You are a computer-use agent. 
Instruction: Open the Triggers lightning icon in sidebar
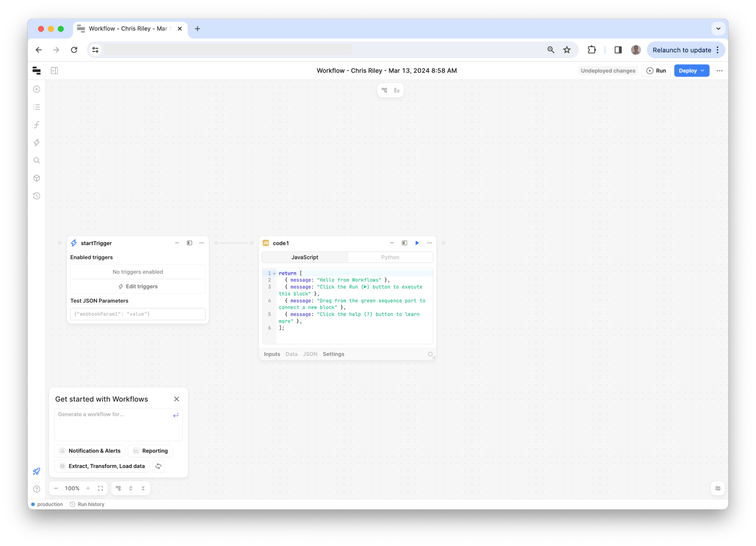pyautogui.click(x=37, y=143)
